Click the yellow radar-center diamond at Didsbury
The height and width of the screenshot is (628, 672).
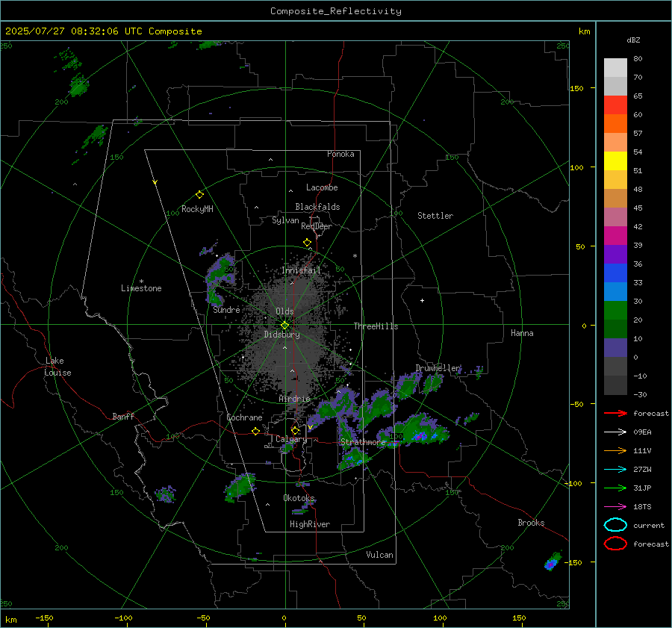click(x=284, y=326)
